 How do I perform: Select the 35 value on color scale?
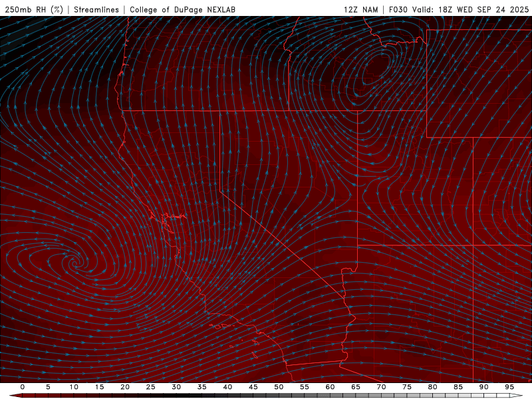[x=202, y=387]
